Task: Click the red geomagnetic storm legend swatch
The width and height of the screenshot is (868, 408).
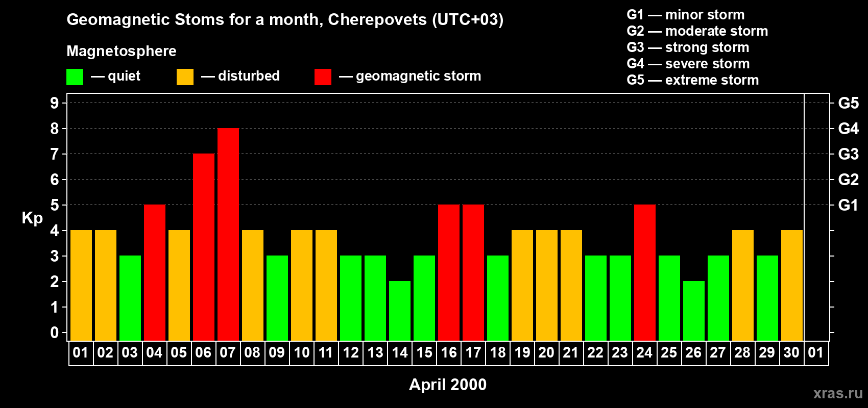Action: pos(323,77)
